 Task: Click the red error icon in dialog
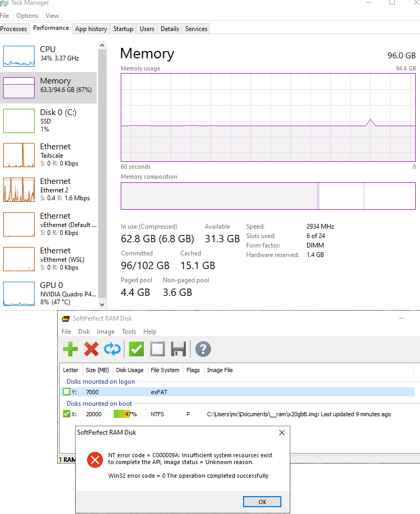[95, 460]
